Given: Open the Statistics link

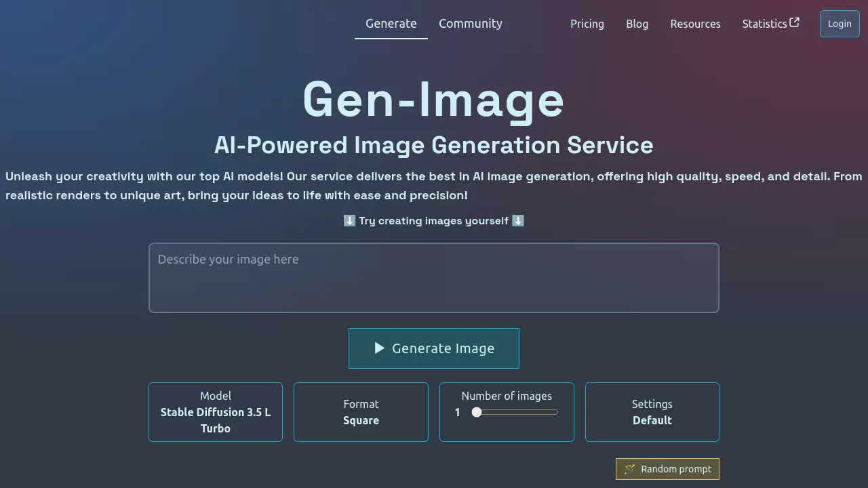Looking at the screenshot, I should 770,24.
